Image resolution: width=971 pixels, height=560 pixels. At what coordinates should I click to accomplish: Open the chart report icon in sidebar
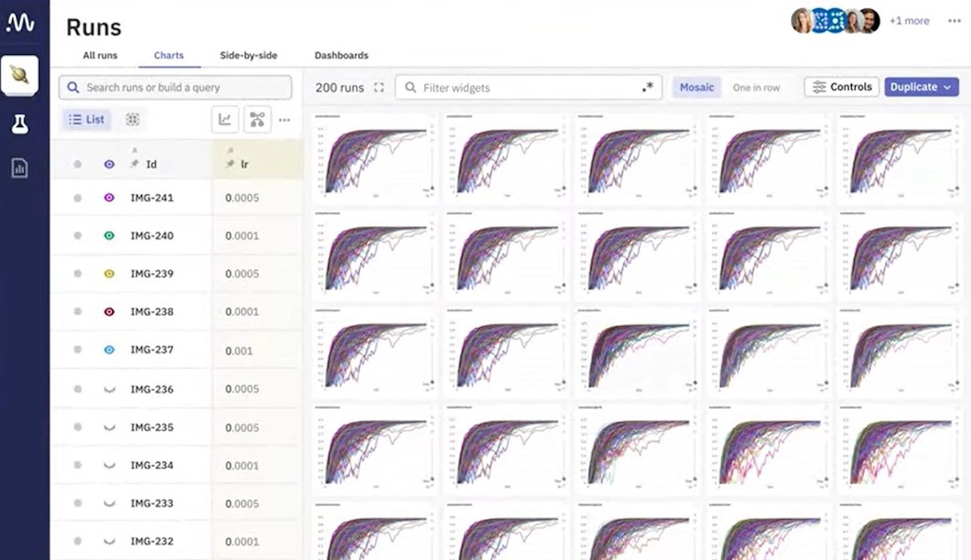coord(20,168)
